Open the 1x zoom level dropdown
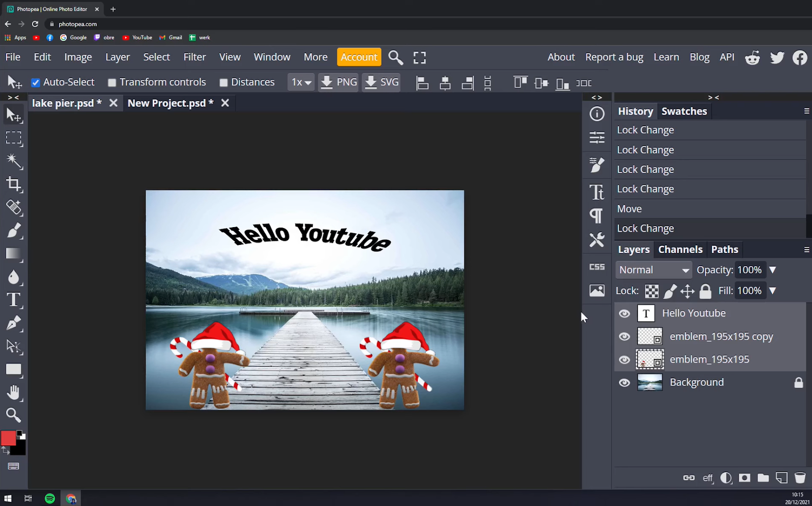 [300, 82]
